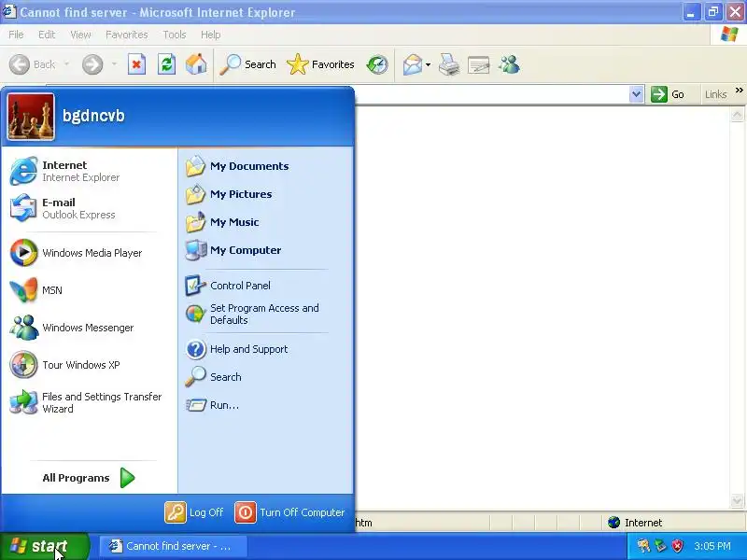Open the History toolbar icon
The height and width of the screenshot is (560, 747).
click(x=377, y=64)
